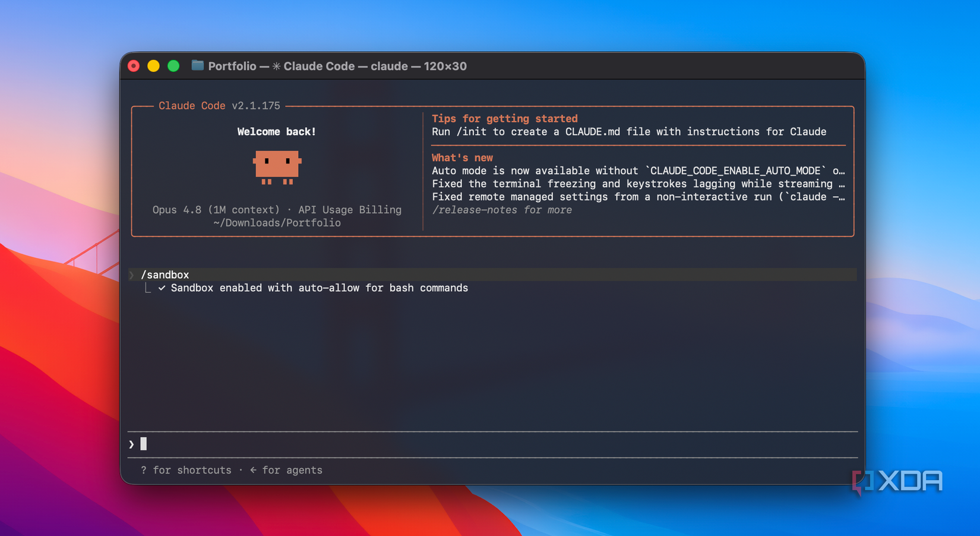Click the 'Welcome back!' heading
Screen dimensions: 980x536
point(277,132)
